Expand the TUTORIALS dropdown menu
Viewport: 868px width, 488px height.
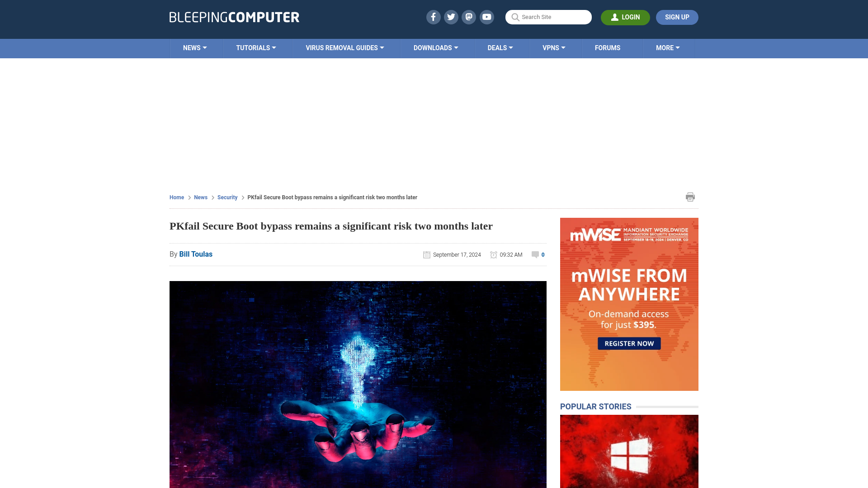256,47
